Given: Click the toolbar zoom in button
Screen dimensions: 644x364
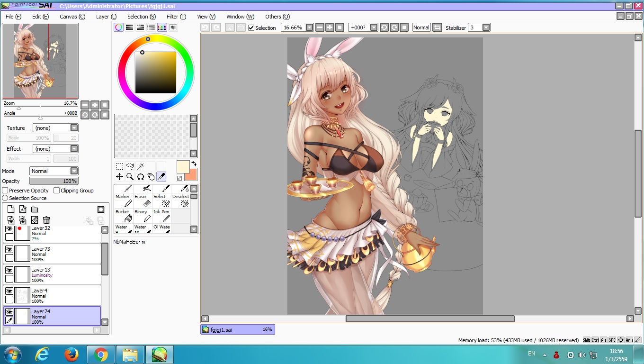Looking at the screenshot, I should click(330, 27).
